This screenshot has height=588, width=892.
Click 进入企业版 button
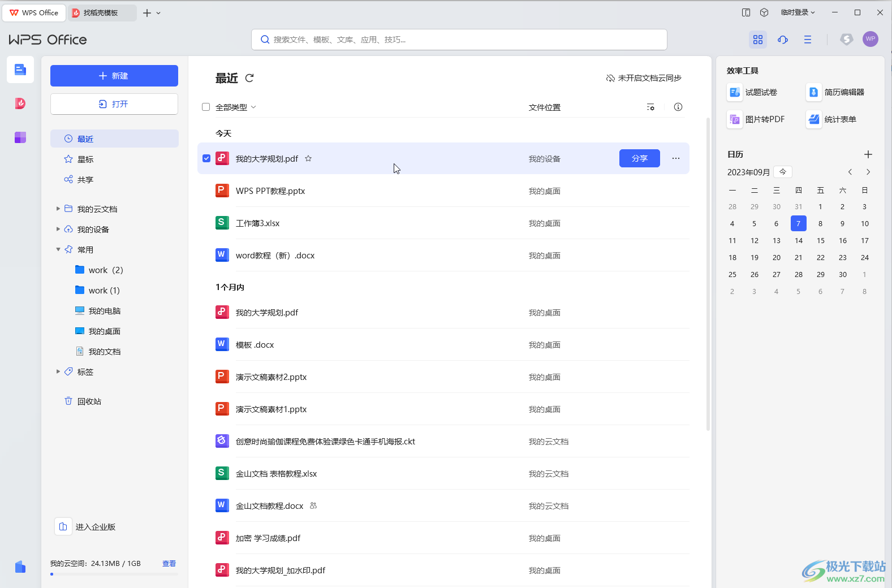[85, 526]
